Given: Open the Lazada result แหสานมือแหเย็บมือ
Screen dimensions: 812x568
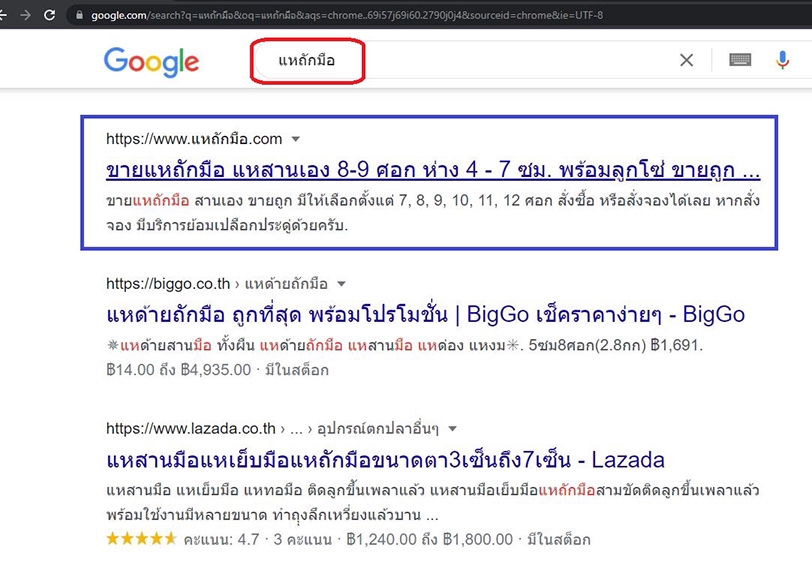Looking at the screenshot, I should [x=385, y=460].
